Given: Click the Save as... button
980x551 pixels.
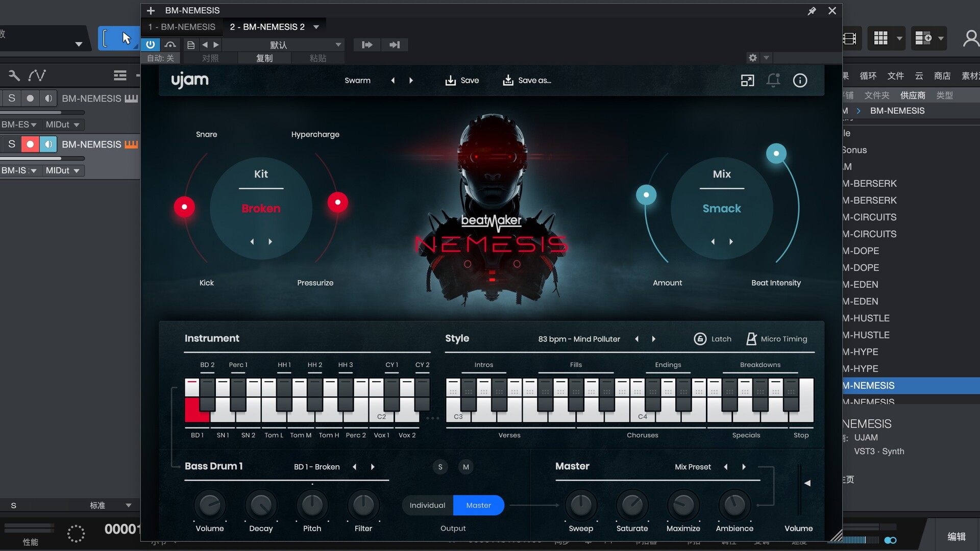Looking at the screenshot, I should (527, 80).
